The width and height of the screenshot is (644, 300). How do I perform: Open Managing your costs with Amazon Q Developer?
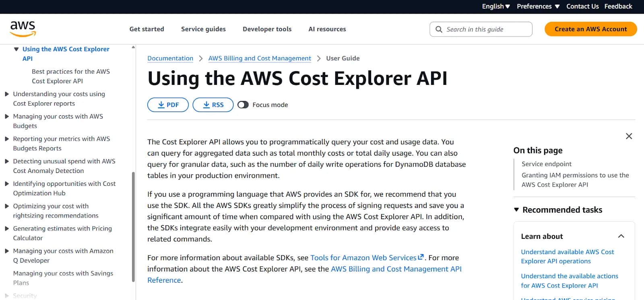[x=63, y=256]
